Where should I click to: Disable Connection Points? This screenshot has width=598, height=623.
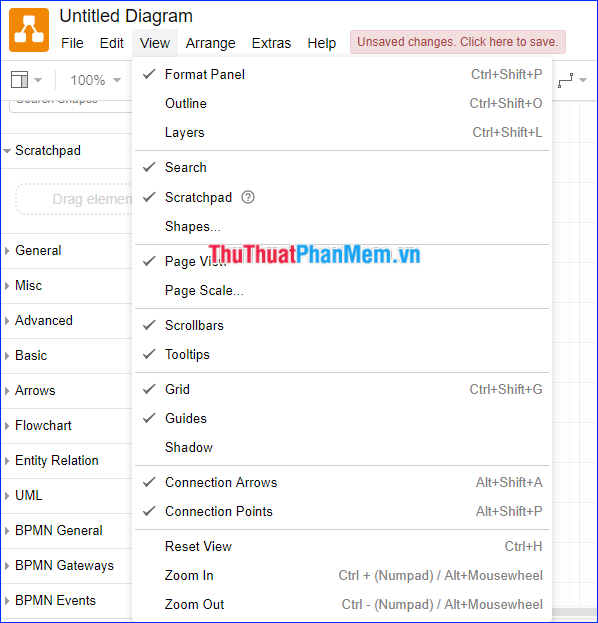[x=342, y=511]
